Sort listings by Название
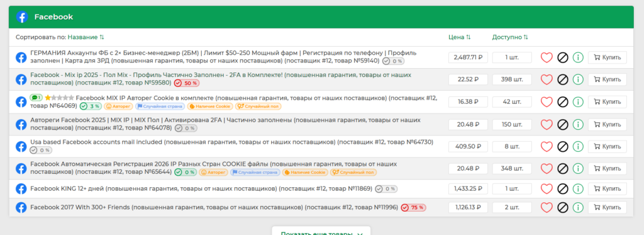This screenshot has width=644, height=235. 86,37
